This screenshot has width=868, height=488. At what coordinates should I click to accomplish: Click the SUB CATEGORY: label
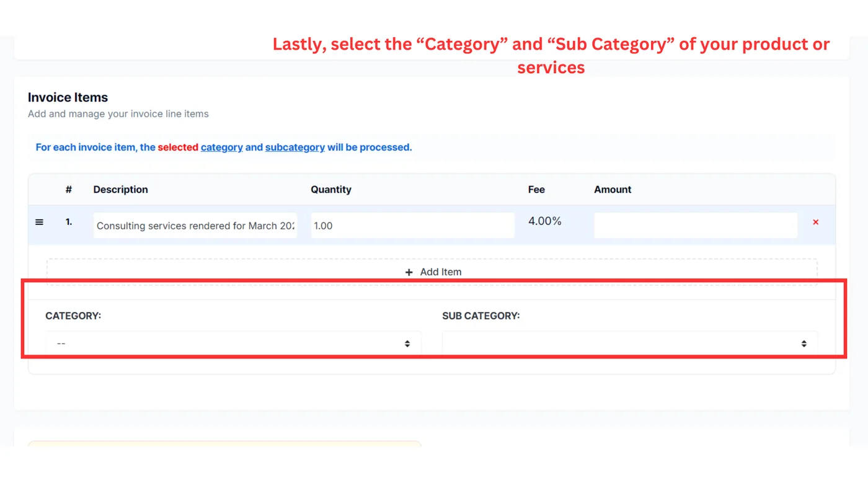pyautogui.click(x=481, y=316)
